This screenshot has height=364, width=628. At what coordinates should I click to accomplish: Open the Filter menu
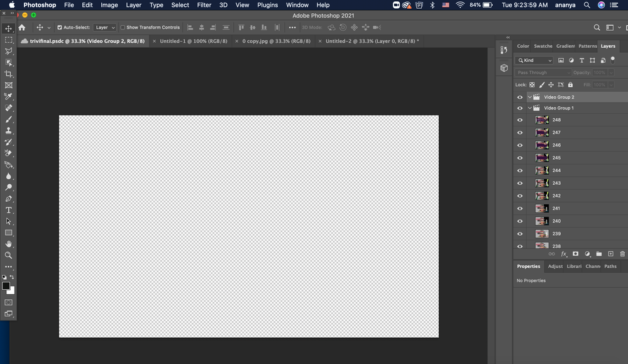point(204,5)
